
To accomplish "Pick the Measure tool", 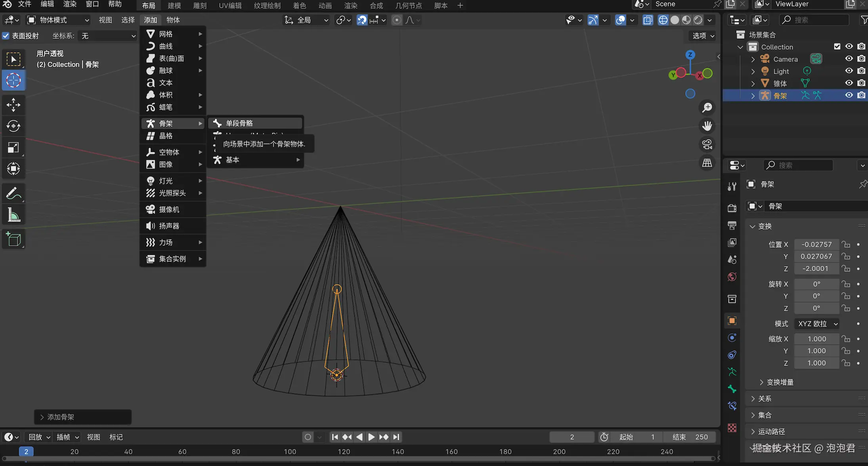I will pyautogui.click(x=13, y=216).
